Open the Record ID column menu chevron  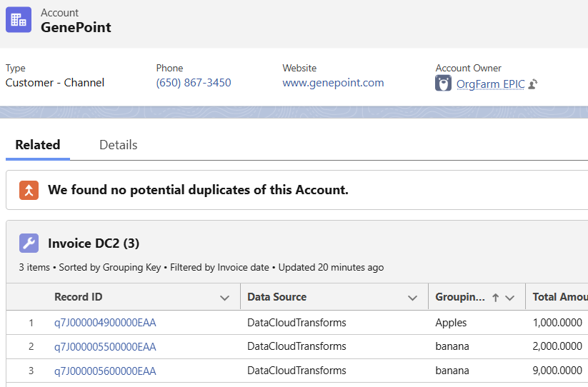tap(224, 298)
